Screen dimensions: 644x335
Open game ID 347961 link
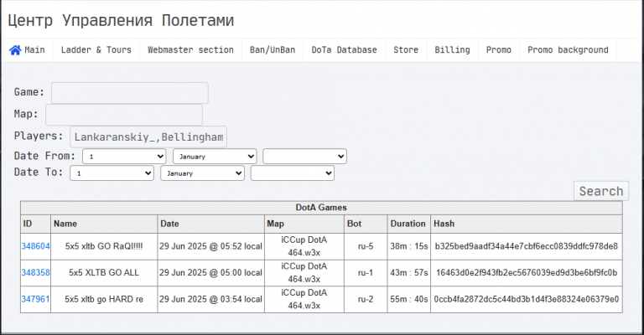point(35,299)
